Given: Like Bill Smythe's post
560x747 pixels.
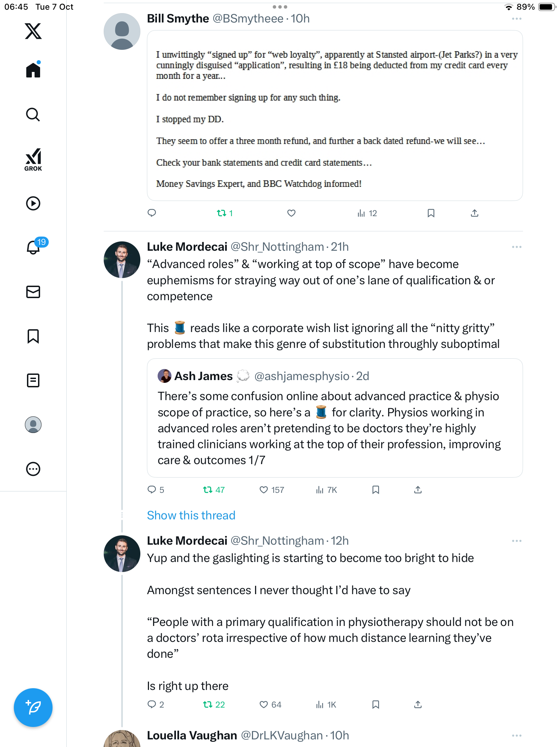Looking at the screenshot, I should (x=291, y=213).
